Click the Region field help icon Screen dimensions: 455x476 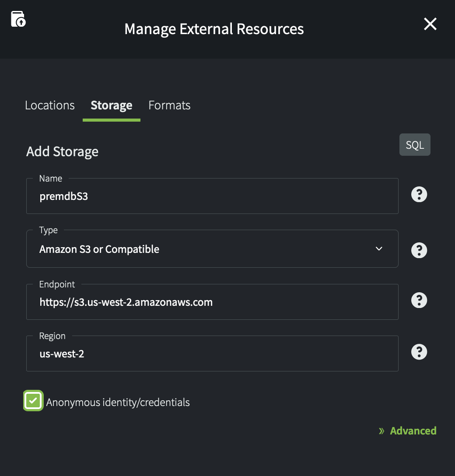tap(419, 352)
